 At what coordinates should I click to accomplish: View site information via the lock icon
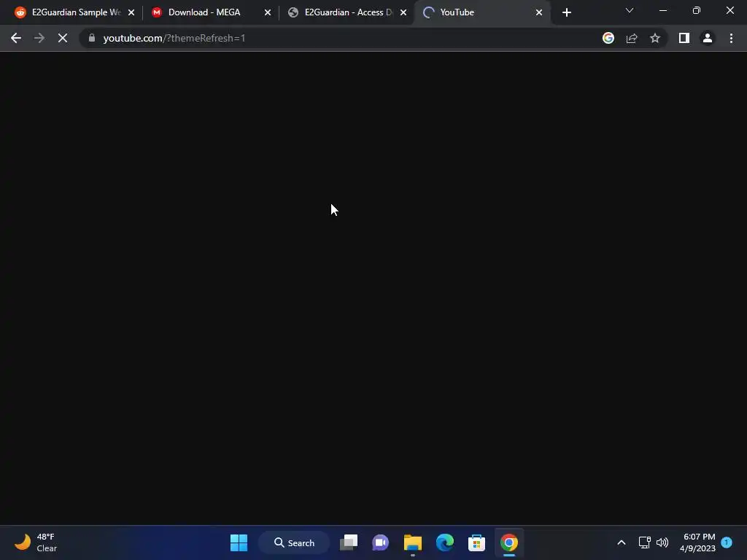tap(92, 38)
